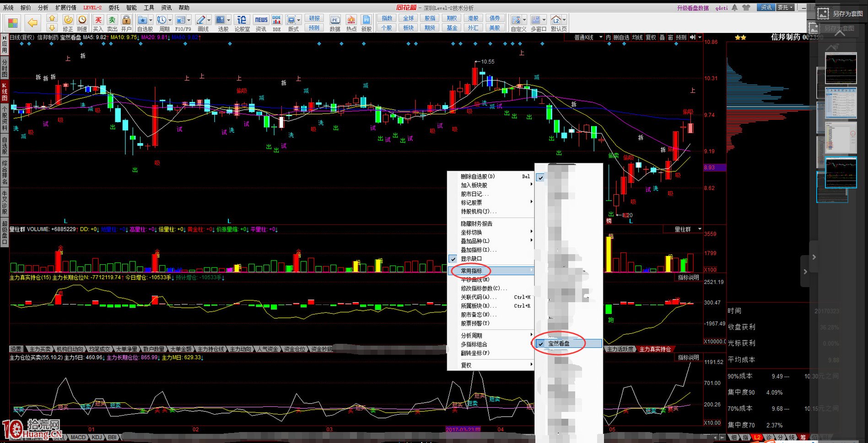This screenshot has height=443, width=868.
Task: Click the yellow back arrow icon
Action: point(32,22)
